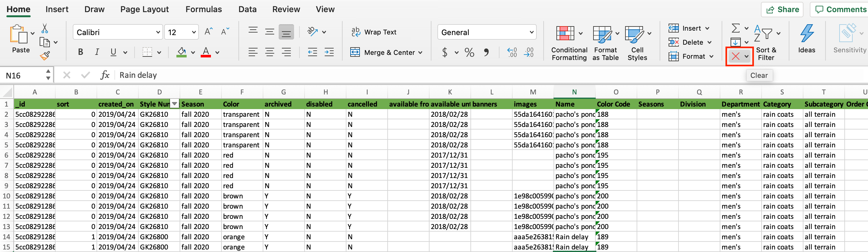Toggle bottom vertical alignment
This screenshot has height=252, width=868.
click(x=286, y=32)
